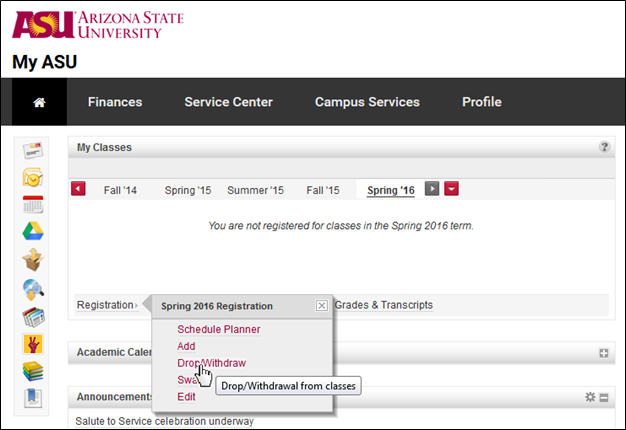Select the Fall '15 term tab
626x430 pixels.
(x=323, y=190)
